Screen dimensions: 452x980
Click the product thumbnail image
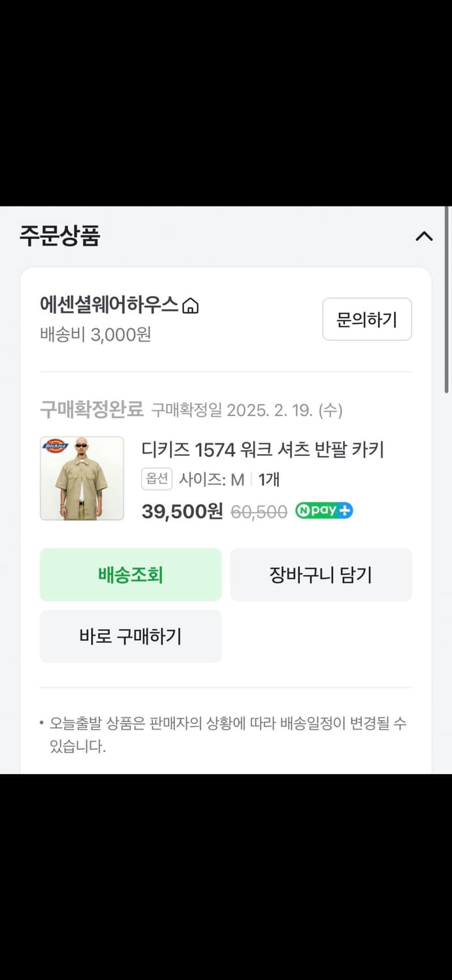coord(82,478)
